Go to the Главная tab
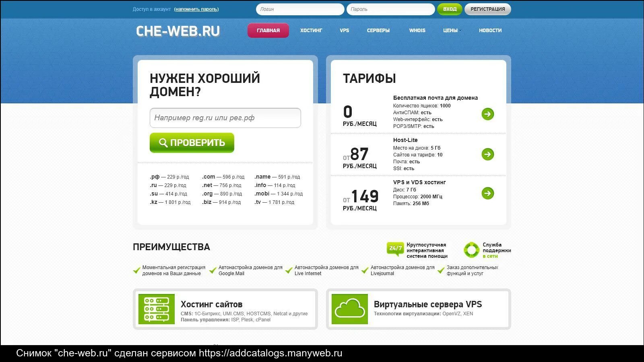644x362 pixels. [x=268, y=31]
